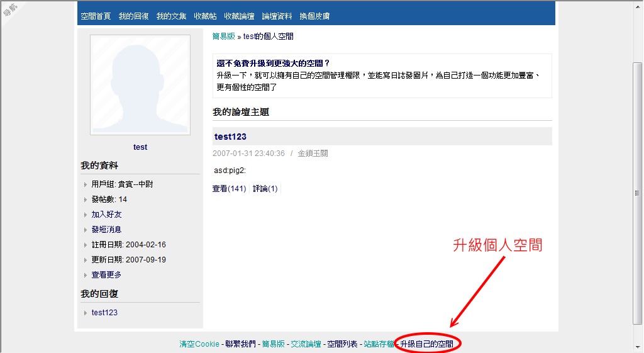
Task: Select 收藏帖 in the top menu
Action: (205, 16)
